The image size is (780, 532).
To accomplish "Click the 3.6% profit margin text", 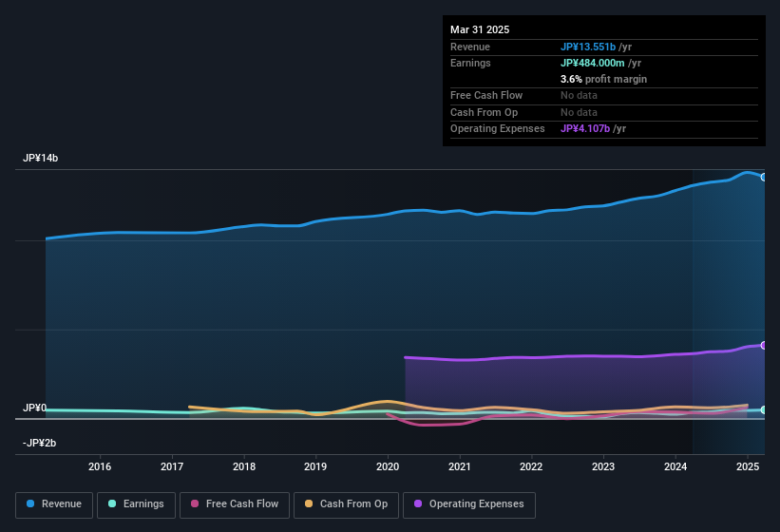I will click(x=603, y=79).
